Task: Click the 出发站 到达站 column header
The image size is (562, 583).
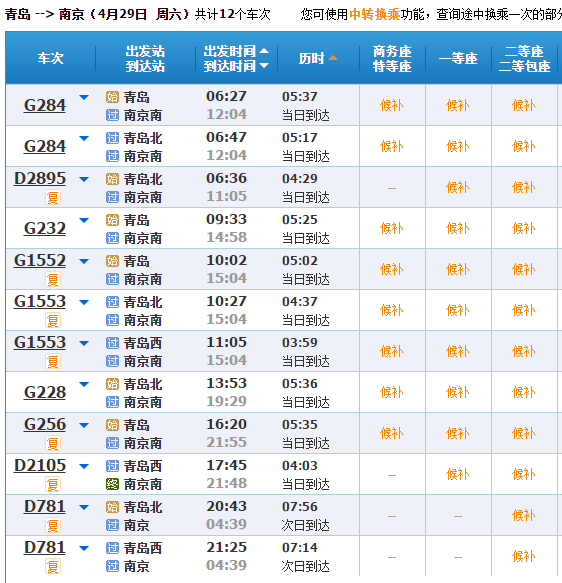Action: point(145,58)
